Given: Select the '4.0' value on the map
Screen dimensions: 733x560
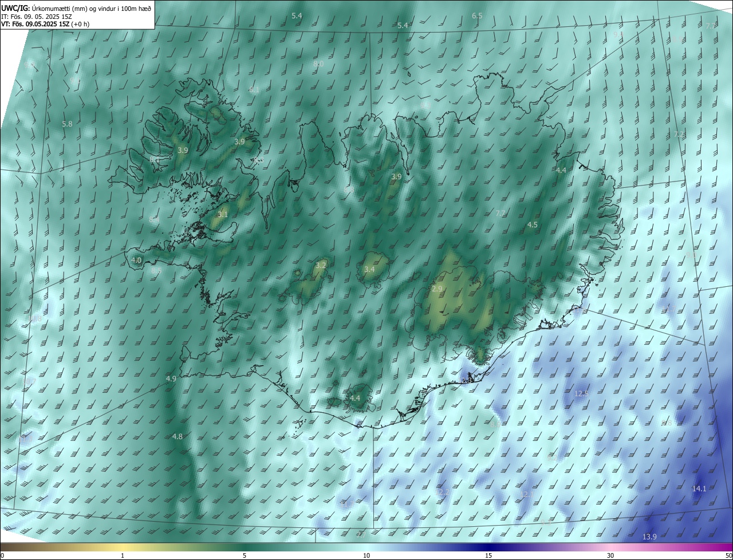Looking at the screenshot, I should pos(136,261).
